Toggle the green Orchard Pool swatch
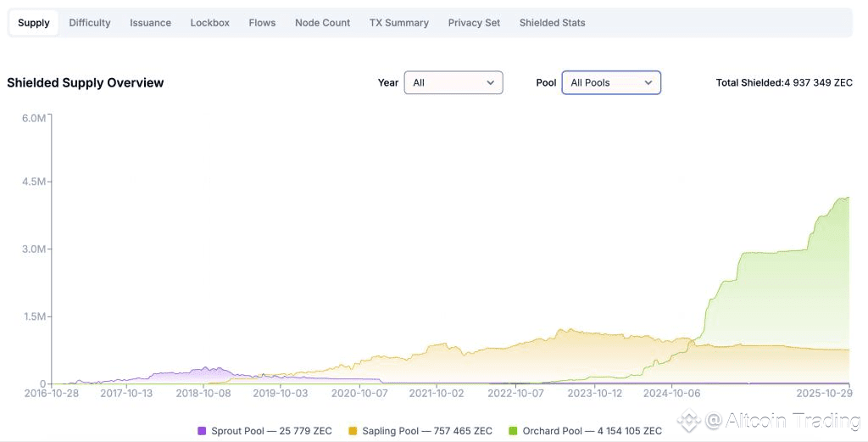 (513, 431)
